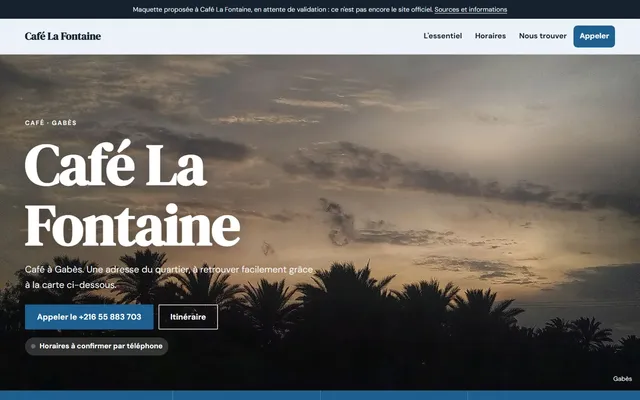
Task: Click the Horaires à confirmer par téléphone badge
Action: click(96, 346)
